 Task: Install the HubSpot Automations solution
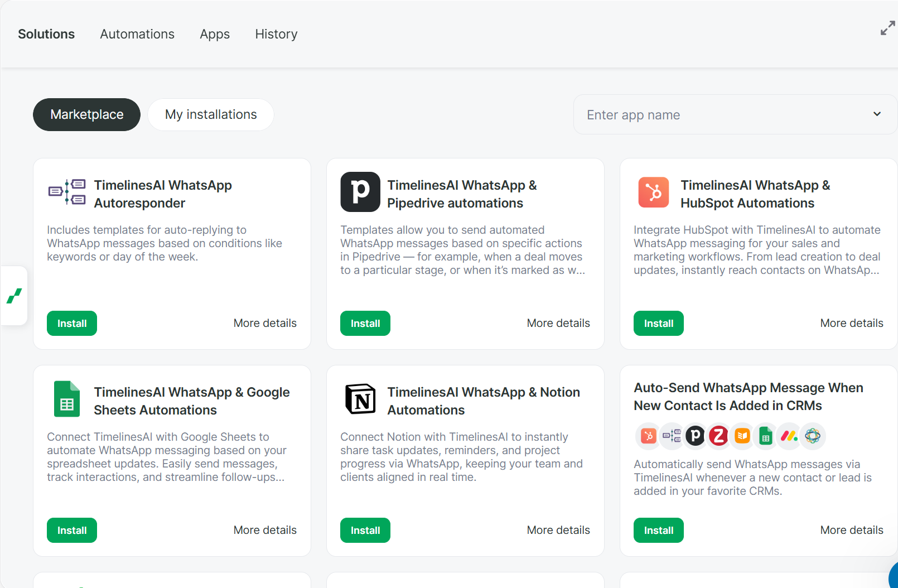click(x=659, y=323)
